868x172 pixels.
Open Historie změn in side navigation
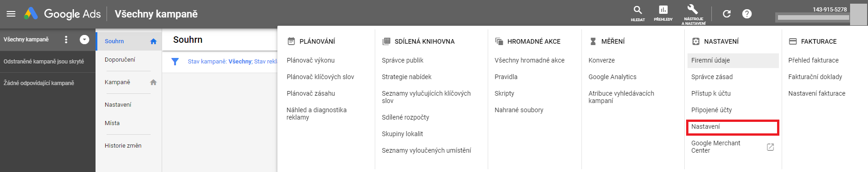[x=123, y=146]
